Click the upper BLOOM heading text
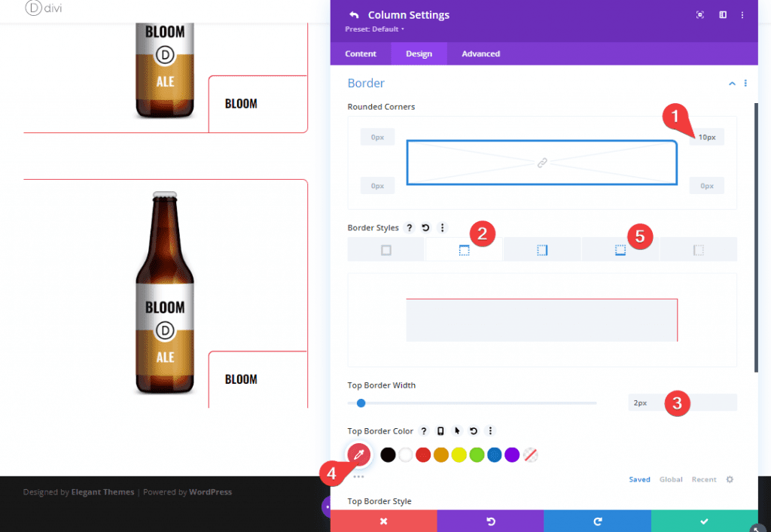The width and height of the screenshot is (771, 532). tap(241, 104)
